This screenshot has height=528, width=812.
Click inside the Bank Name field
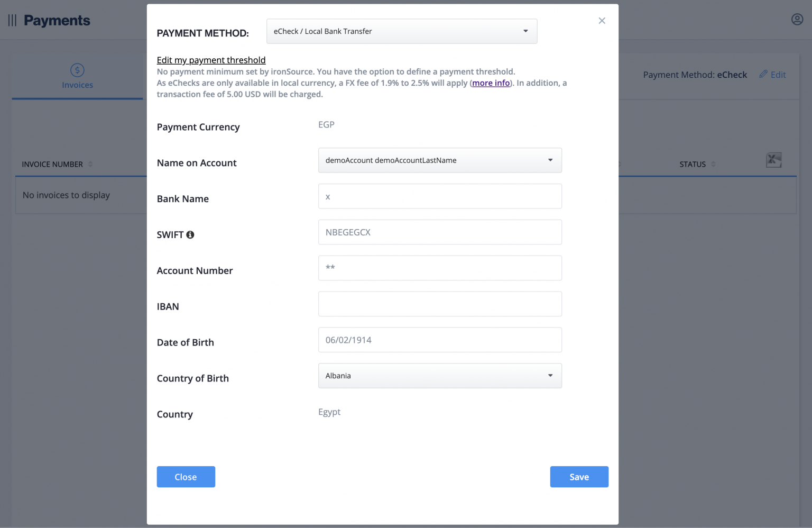point(440,196)
